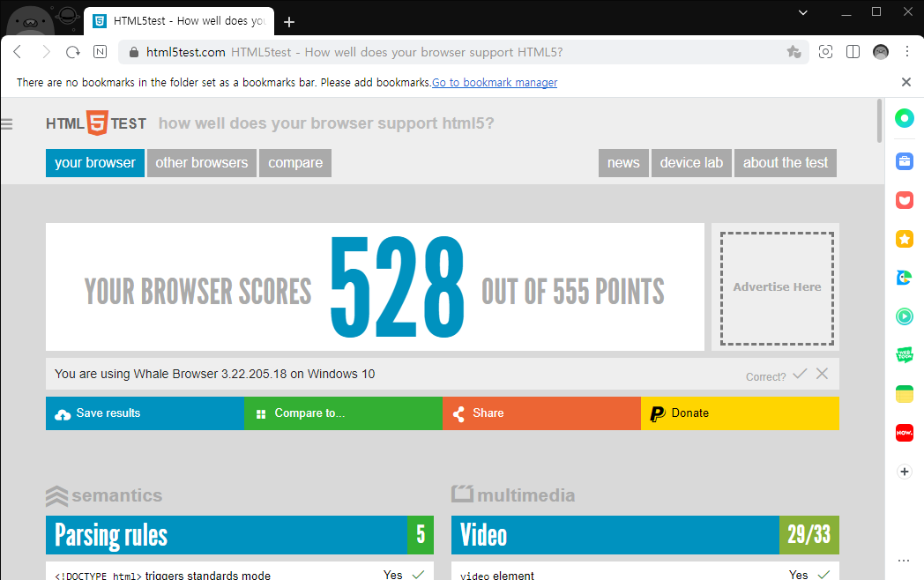Click the address bar URL field
This screenshot has height=580, width=924.
[x=463, y=52]
